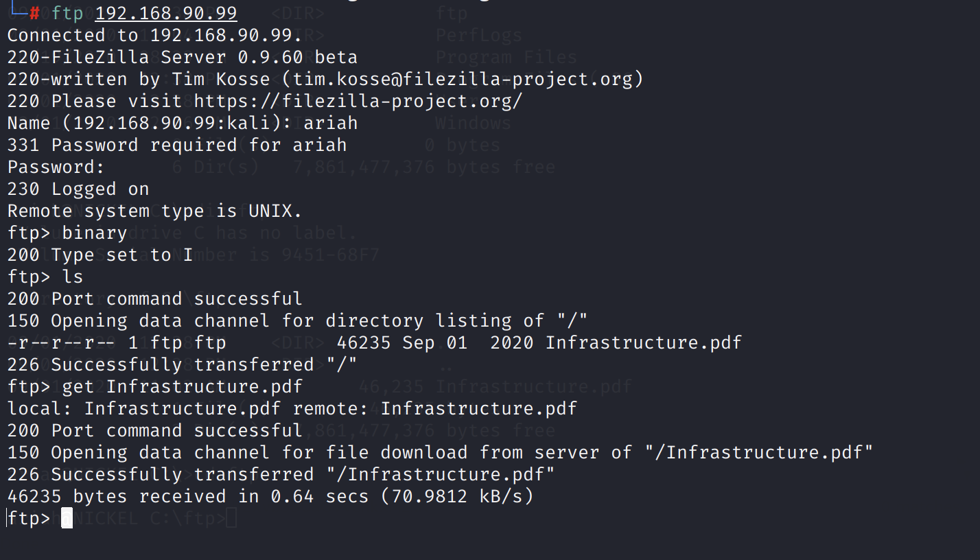The image size is (980, 560).
Task: Click the 'ls' command line
Action: click(45, 277)
